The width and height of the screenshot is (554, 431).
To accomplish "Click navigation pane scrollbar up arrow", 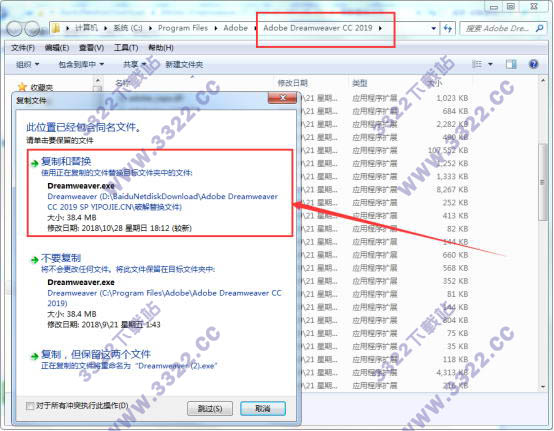I will pos(98,81).
